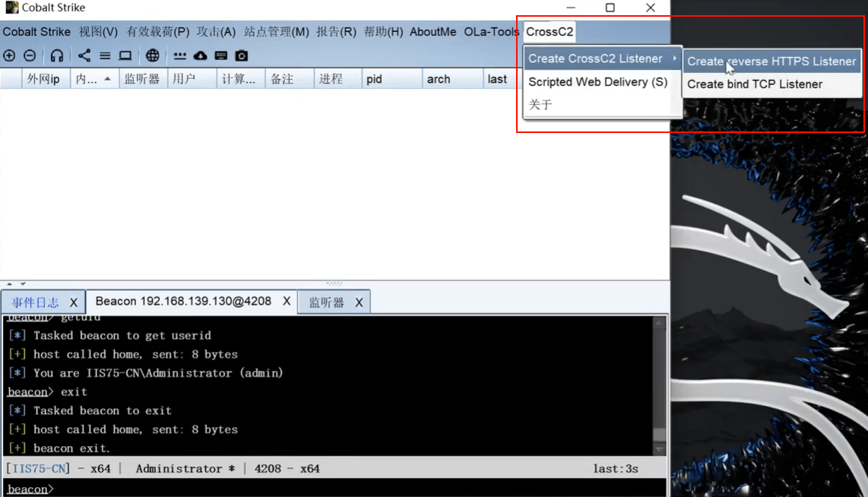This screenshot has height=497, width=868.
Task: Open listeners via the headphones icon
Action: point(57,56)
